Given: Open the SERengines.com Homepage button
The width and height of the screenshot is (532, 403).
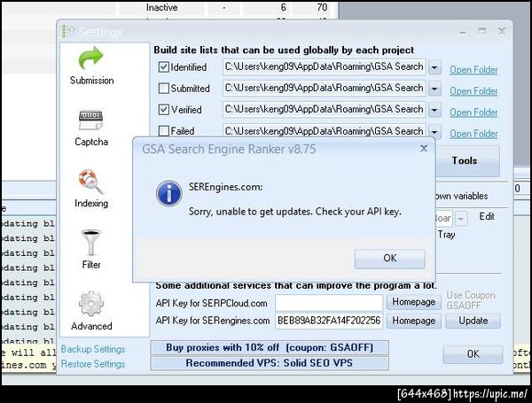Looking at the screenshot, I should (413, 321).
